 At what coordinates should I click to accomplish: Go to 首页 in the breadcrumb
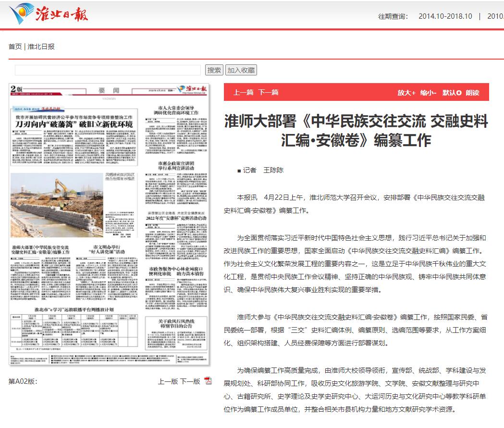tap(15, 47)
